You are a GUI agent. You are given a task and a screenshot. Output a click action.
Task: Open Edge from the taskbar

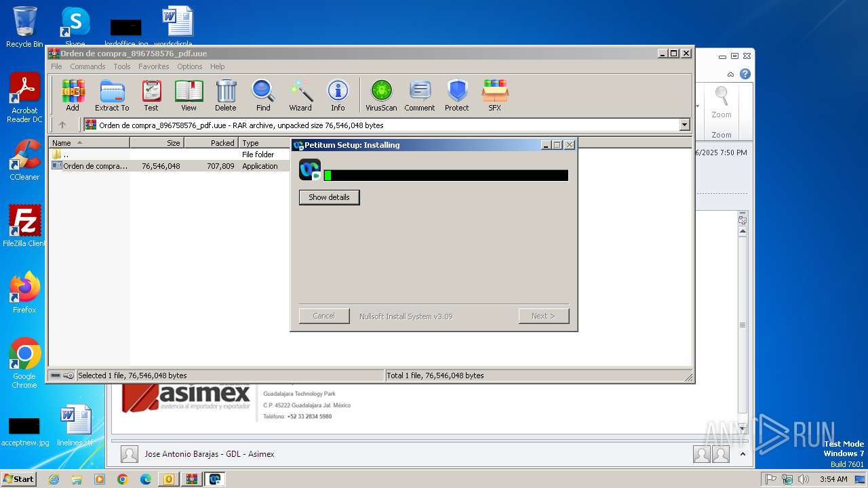coord(146,479)
